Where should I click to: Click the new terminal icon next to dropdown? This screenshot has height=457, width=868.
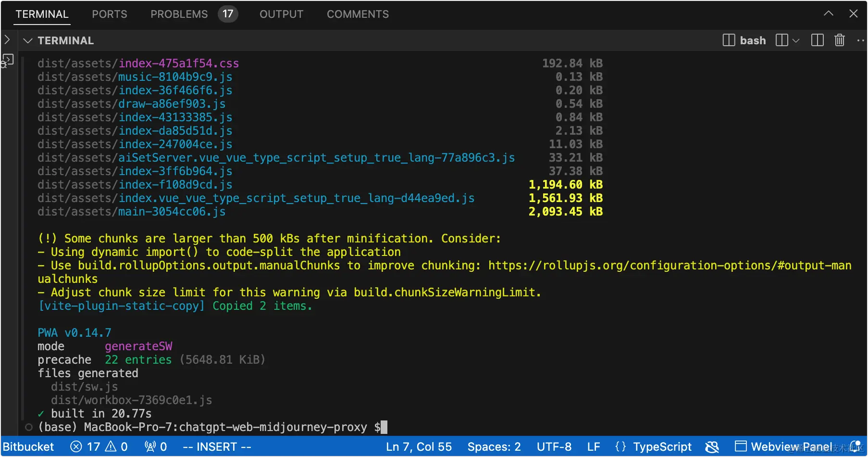[x=782, y=40]
